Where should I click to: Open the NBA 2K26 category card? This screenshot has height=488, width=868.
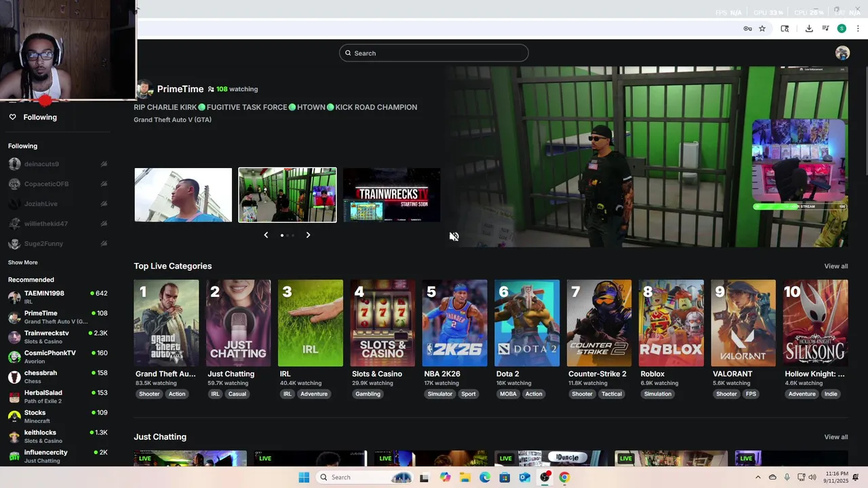click(454, 323)
